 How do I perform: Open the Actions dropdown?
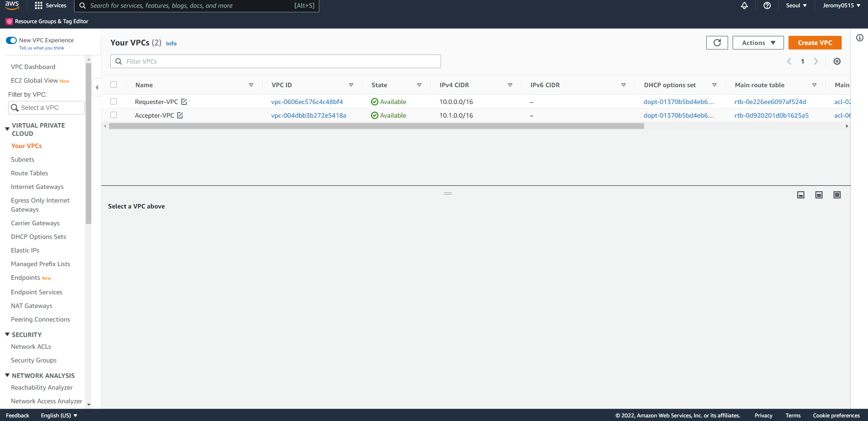click(758, 43)
